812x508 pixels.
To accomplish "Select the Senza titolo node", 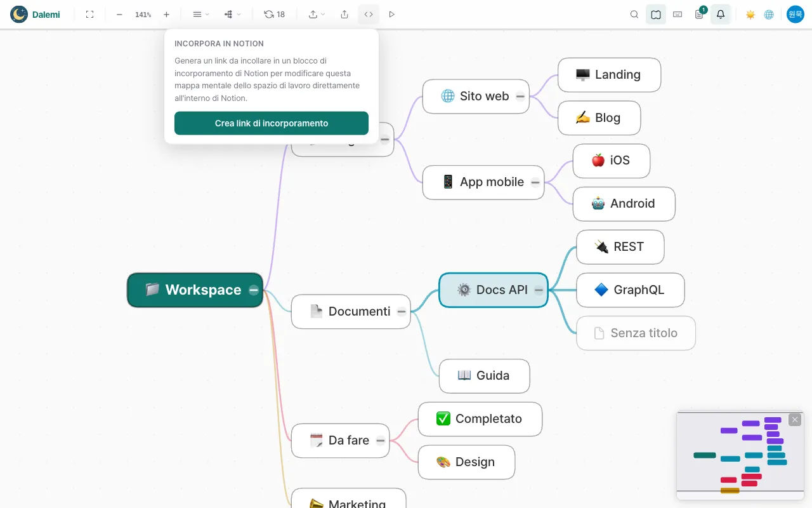I will click(636, 333).
